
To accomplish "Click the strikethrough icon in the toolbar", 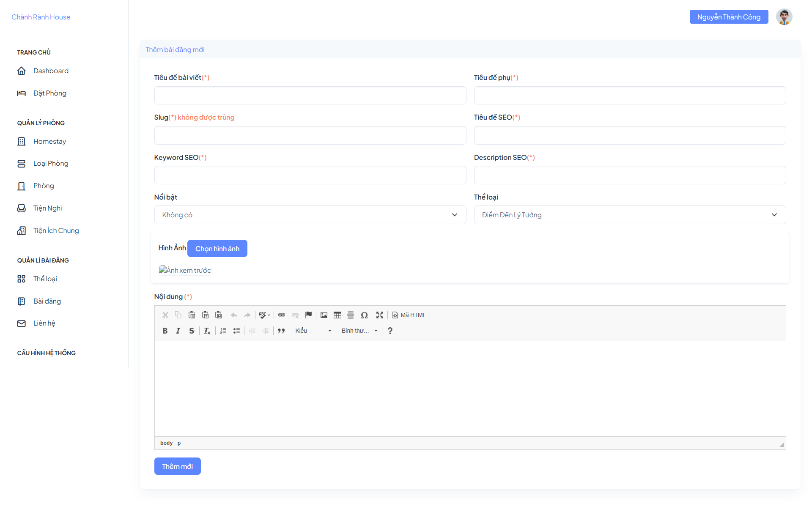I will (192, 331).
